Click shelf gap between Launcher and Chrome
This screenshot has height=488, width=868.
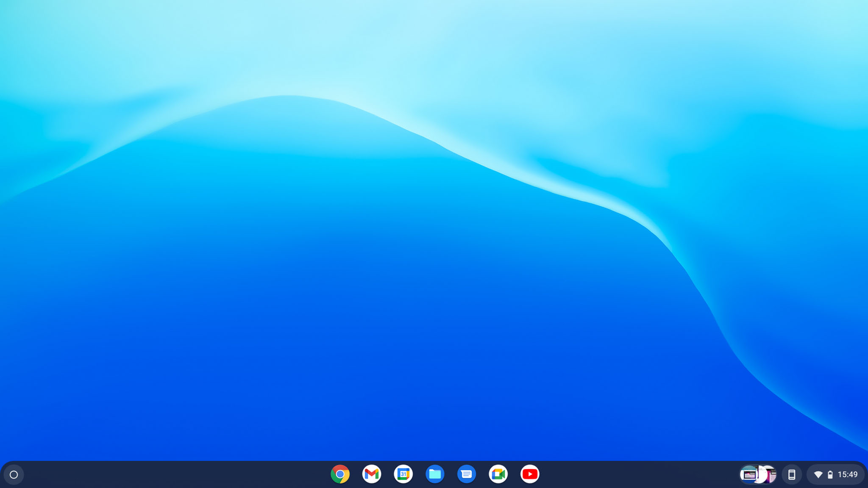(170, 474)
